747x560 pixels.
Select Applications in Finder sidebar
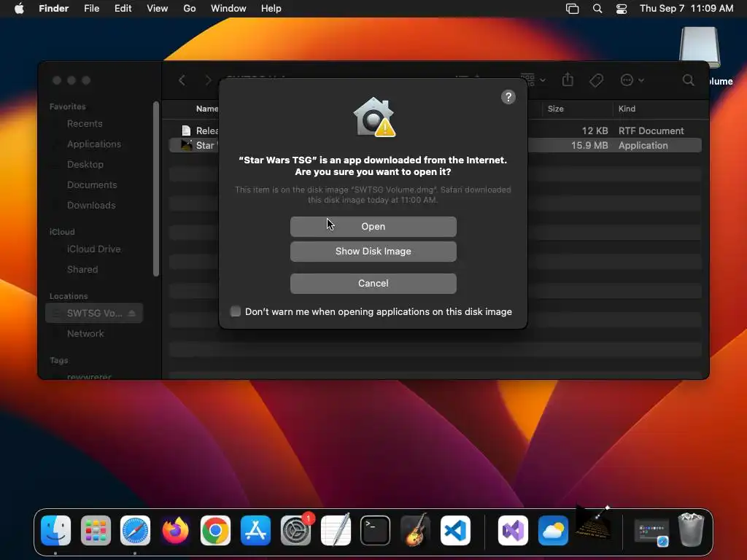click(94, 144)
